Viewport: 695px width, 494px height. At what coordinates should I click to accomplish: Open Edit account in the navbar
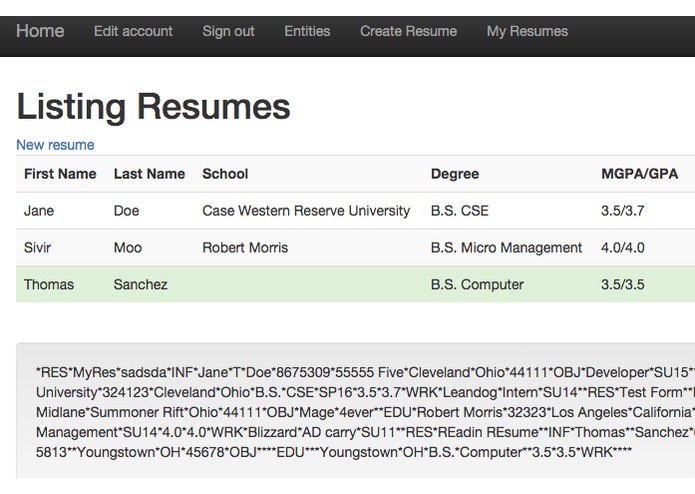pyautogui.click(x=133, y=31)
